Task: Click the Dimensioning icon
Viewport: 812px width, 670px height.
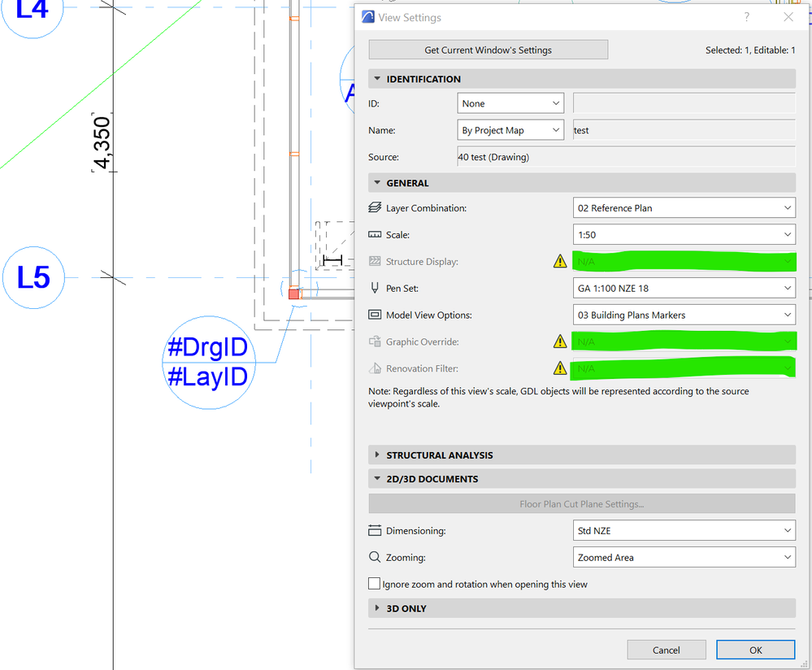Action: click(374, 530)
